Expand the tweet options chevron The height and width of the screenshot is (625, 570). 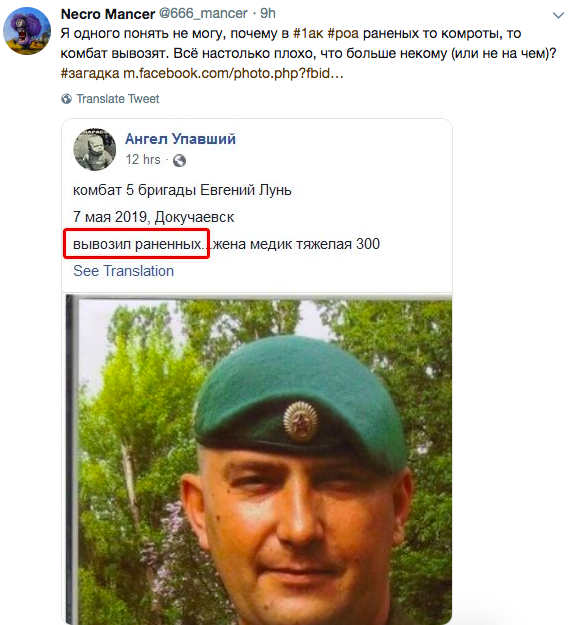[x=558, y=16]
